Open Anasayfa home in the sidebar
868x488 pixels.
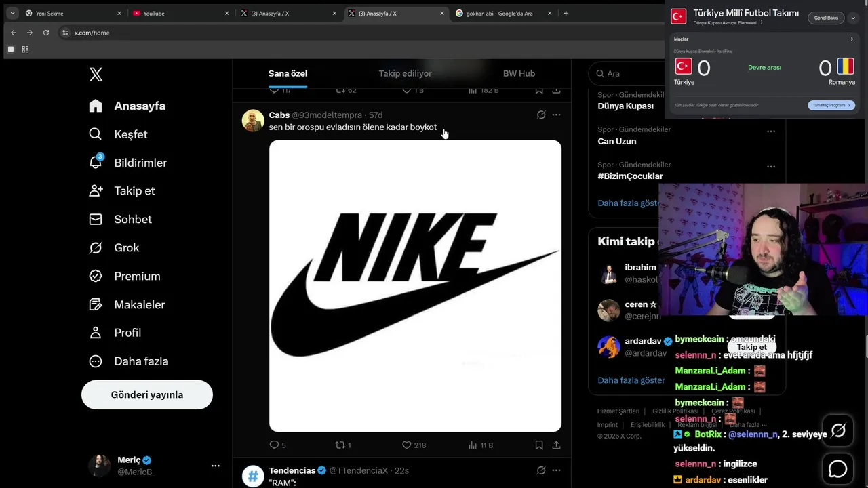(127, 106)
